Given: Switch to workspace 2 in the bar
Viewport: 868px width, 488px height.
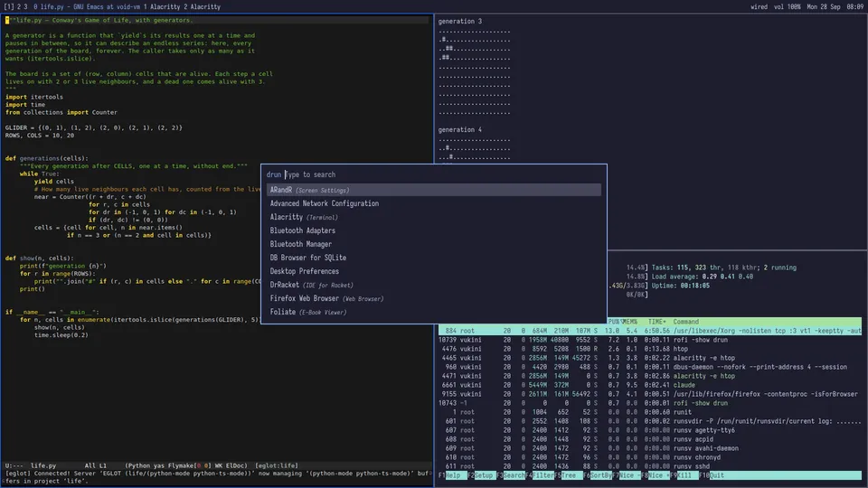Looking at the screenshot, I should coord(19,6).
